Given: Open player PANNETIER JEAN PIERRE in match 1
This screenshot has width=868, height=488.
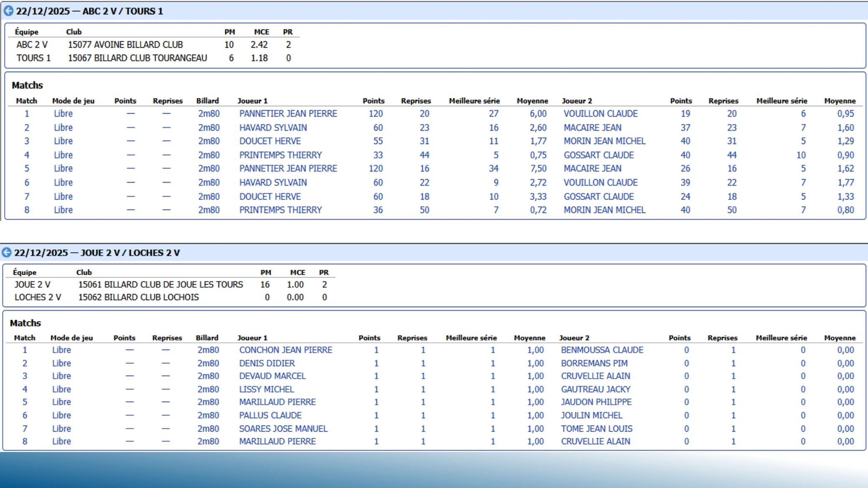Looking at the screenshot, I should pos(288,114).
